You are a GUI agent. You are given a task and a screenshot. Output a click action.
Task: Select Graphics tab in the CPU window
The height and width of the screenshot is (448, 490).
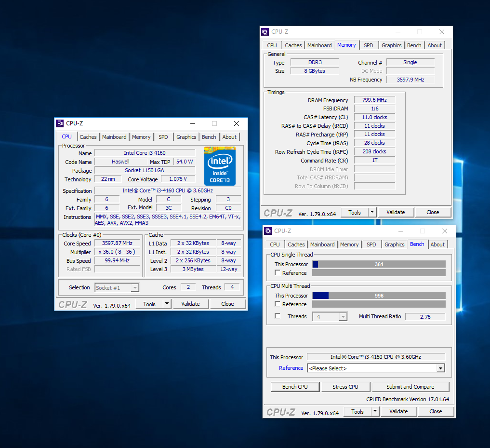pyautogui.click(x=186, y=137)
